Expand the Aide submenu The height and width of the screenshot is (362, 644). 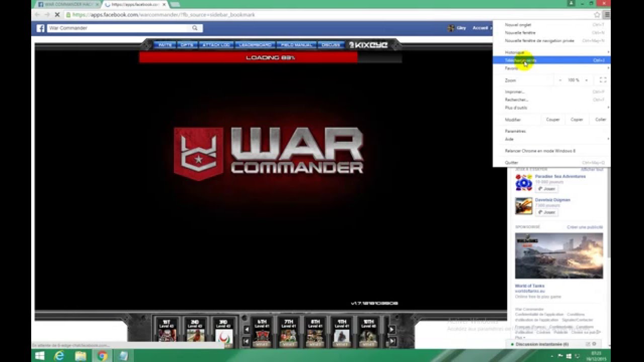[x=551, y=139]
